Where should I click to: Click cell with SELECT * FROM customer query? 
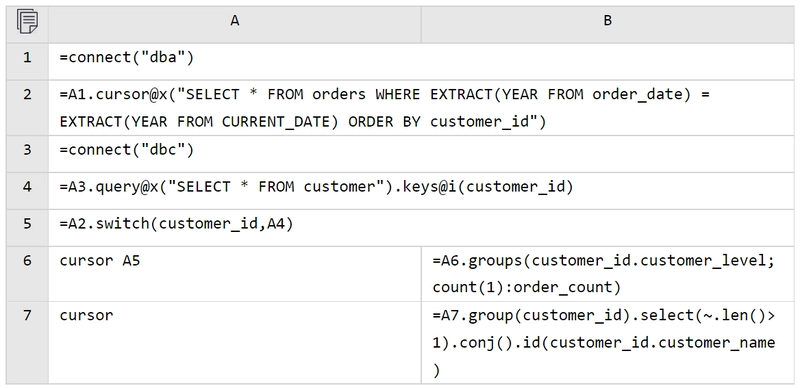click(421, 191)
